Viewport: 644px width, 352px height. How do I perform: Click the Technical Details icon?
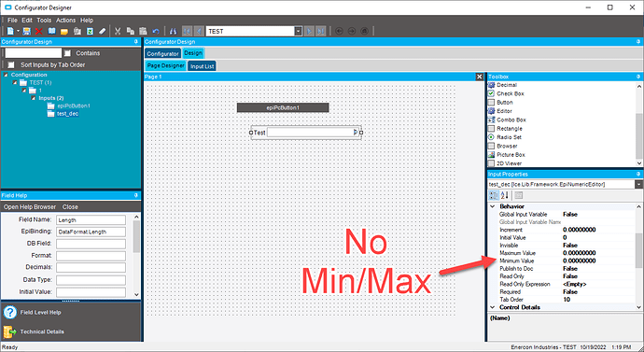[x=10, y=331]
